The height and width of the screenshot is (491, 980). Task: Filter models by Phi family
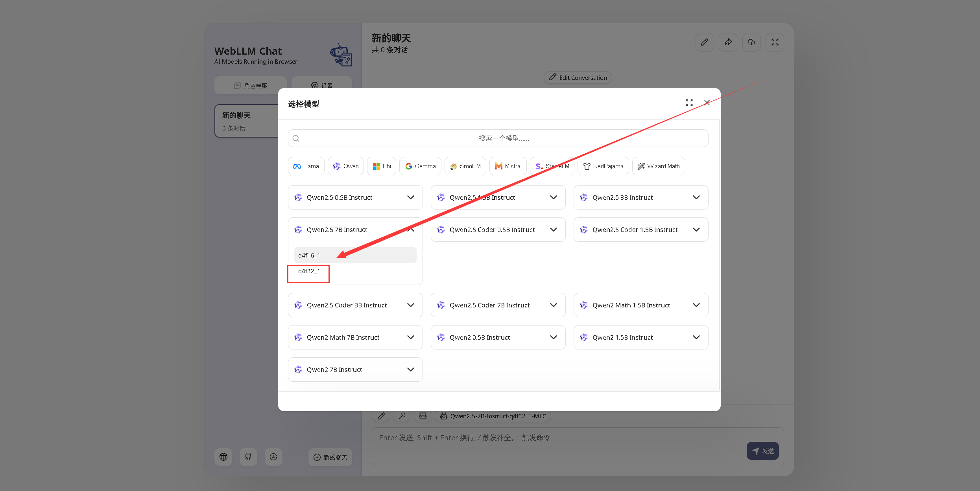382,166
